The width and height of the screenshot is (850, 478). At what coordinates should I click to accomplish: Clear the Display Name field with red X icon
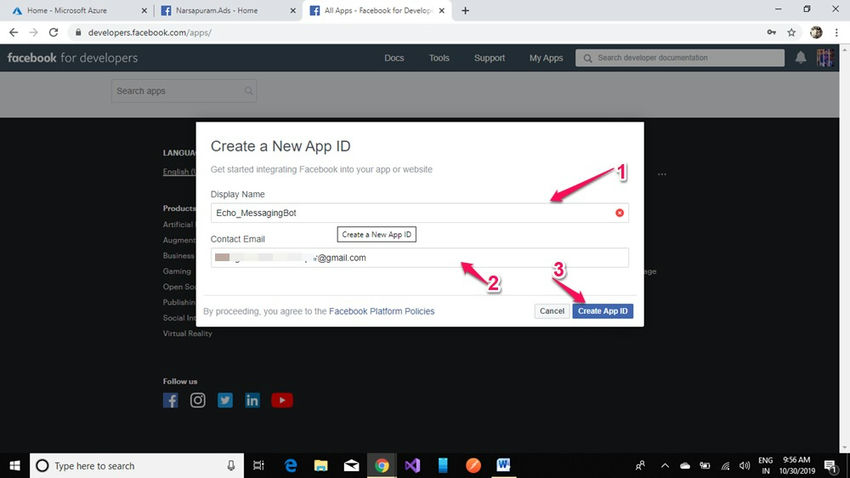620,213
